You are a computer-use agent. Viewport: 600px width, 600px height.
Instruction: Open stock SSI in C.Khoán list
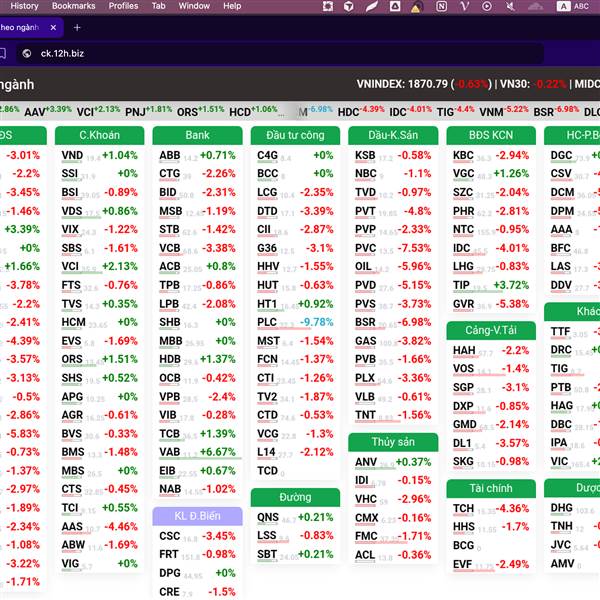click(70, 174)
